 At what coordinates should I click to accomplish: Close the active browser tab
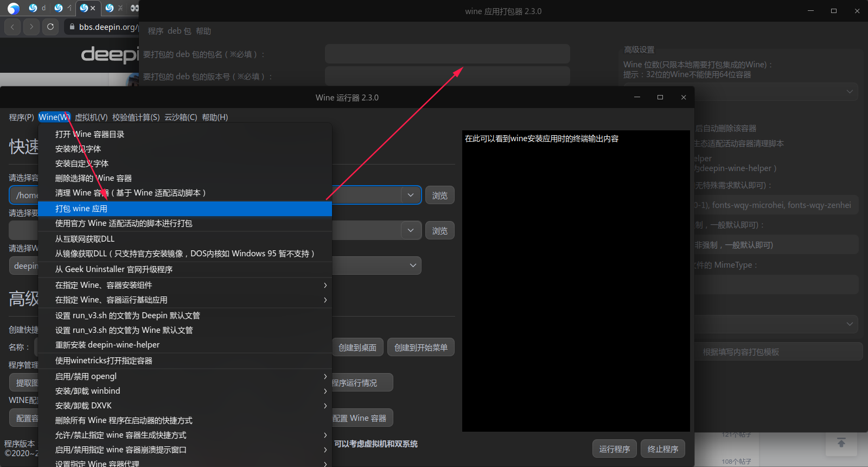93,8
